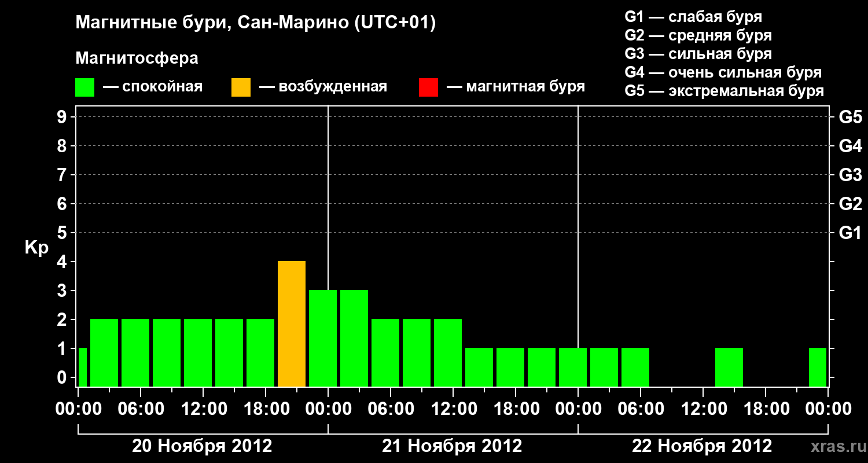Click the 'G3 — сильная буря' line
The image size is (868, 463).
(698, 54)
